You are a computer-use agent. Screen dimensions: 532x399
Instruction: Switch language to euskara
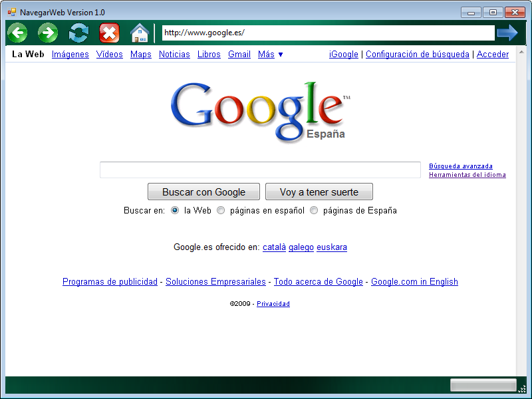(332, 247)
